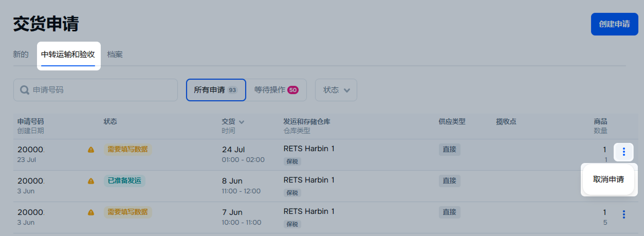Sort by 交货 column arrow
The height and width of the screenshot is (236, 644).
(x=242, y=122)
